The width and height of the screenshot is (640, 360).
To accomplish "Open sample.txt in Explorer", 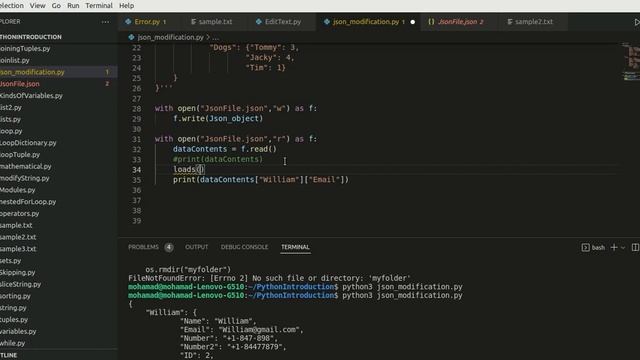I will point(59,225).
